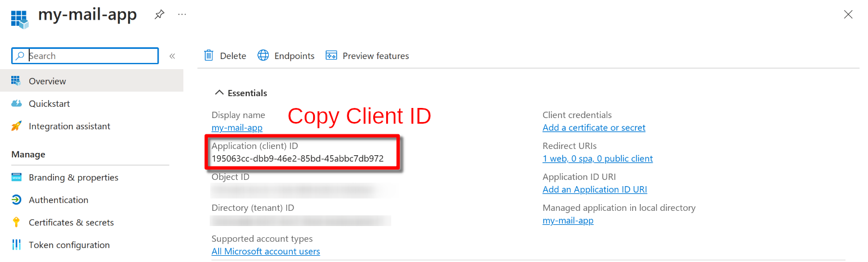Select Token configuration in sidebar
Image resolution: width=868 pixels, height=262 pixels.
tap(69, 245)
